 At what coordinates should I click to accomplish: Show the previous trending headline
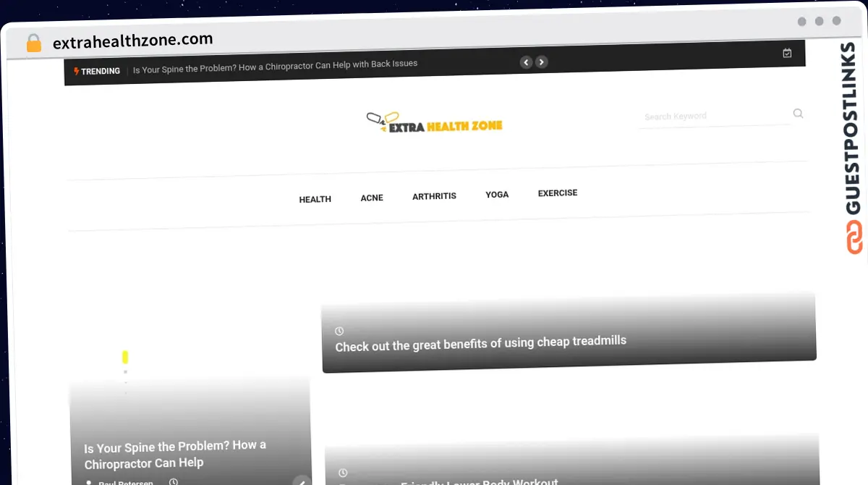[x=526, y=62]
